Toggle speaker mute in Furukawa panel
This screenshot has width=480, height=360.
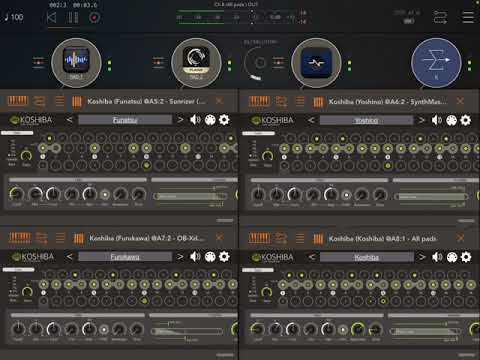click(195, 256)
